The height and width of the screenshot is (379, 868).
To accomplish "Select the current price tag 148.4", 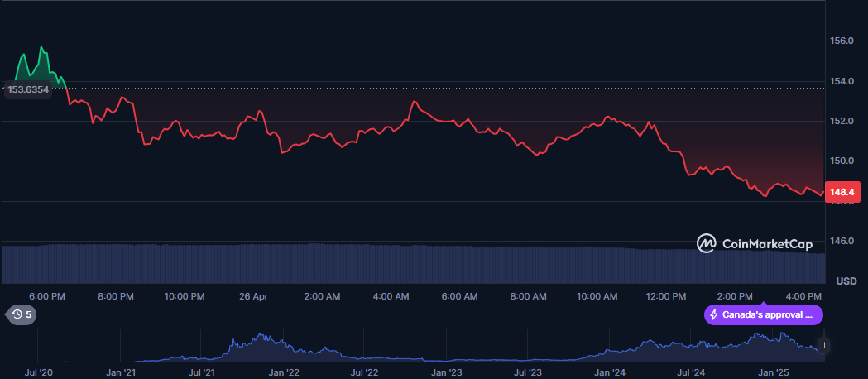I will (842, 192).
